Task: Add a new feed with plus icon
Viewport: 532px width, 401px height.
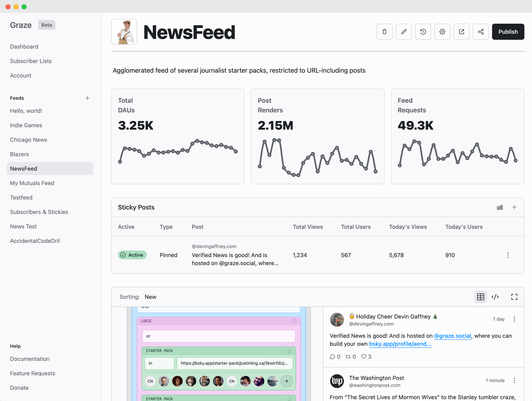Action: click(88, 98)
